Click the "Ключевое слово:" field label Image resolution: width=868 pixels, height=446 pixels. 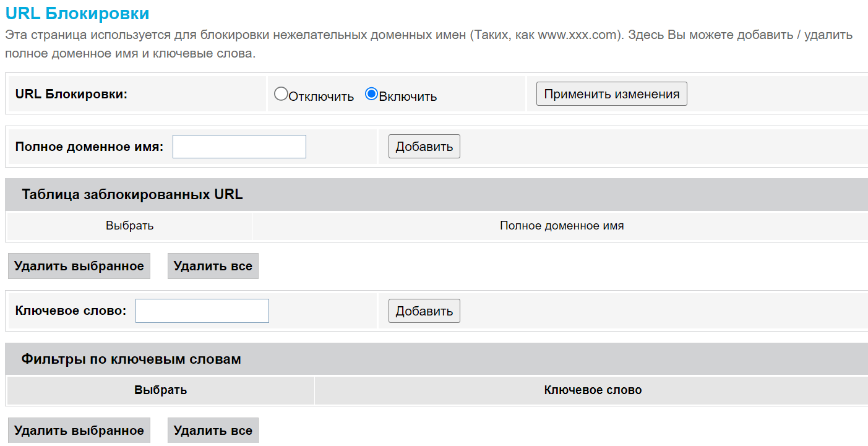tap(71, 311)
